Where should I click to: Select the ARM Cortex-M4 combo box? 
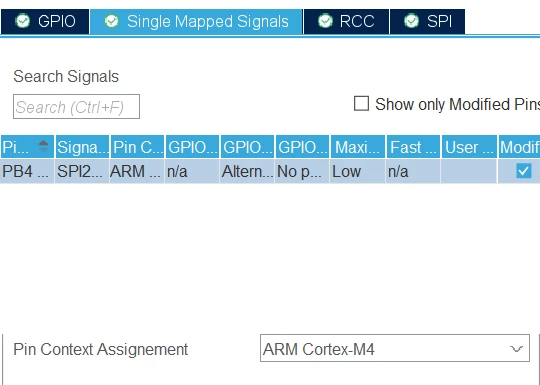click(x=395, y=348)
